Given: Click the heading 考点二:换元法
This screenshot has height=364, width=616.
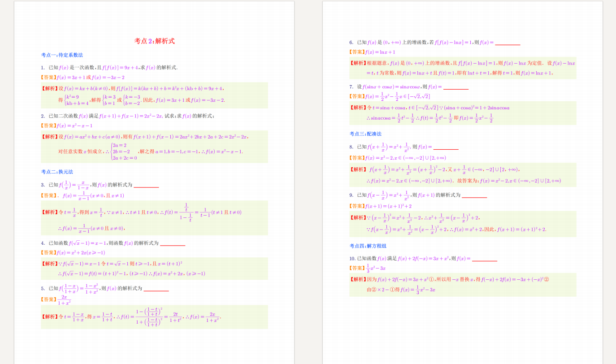Looking at the screenshot, I should click(57, 172).
